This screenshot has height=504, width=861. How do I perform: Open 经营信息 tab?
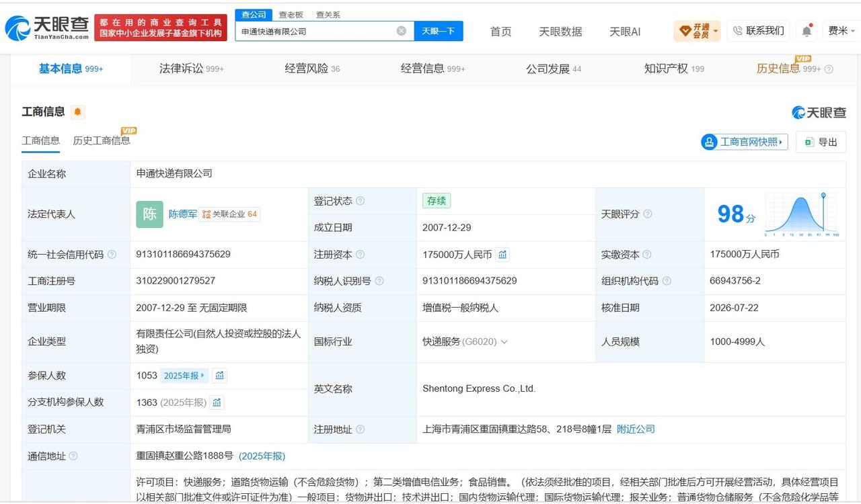click(x=433, y=69)
